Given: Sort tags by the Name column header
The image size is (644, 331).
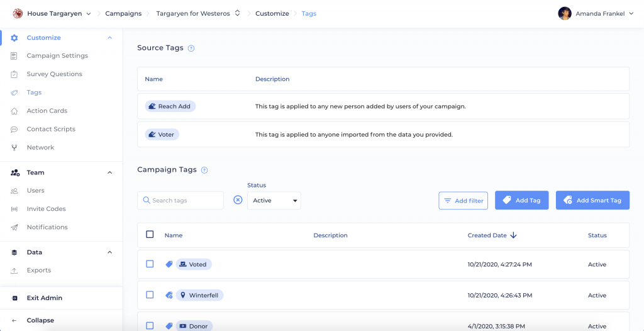Looking at the screenshot, I should [174, 235].
